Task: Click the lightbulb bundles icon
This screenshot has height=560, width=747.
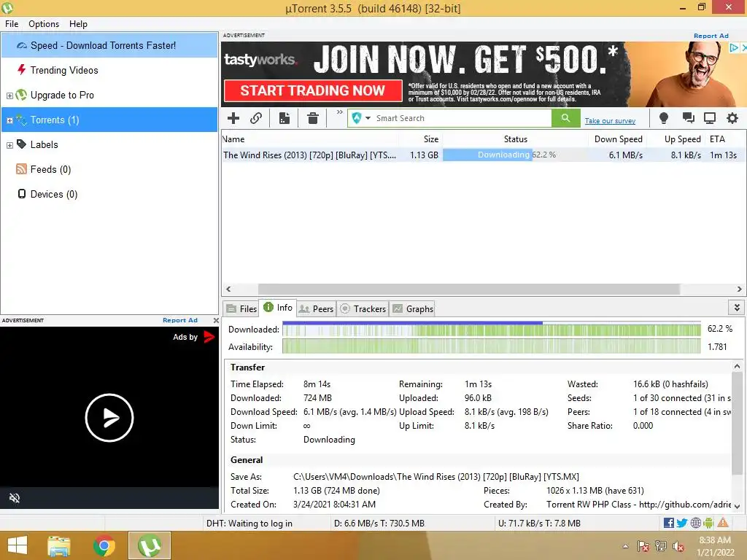Action: click(663, 118)
